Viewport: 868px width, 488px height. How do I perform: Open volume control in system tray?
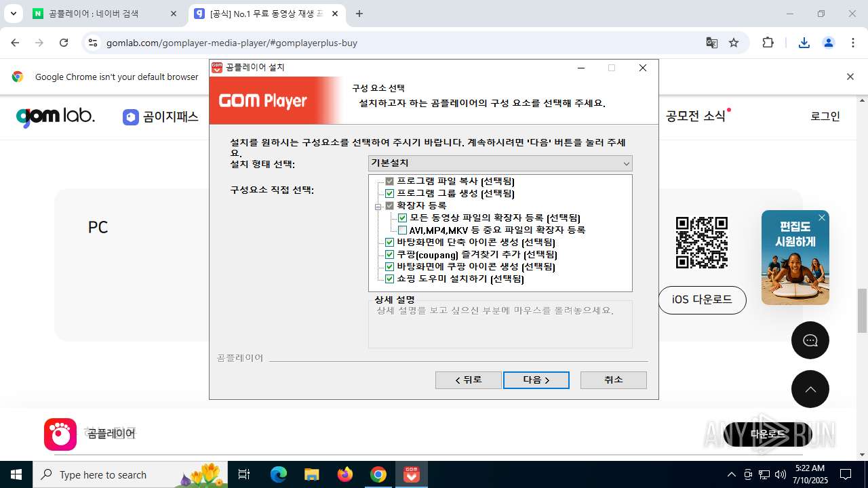781,474
